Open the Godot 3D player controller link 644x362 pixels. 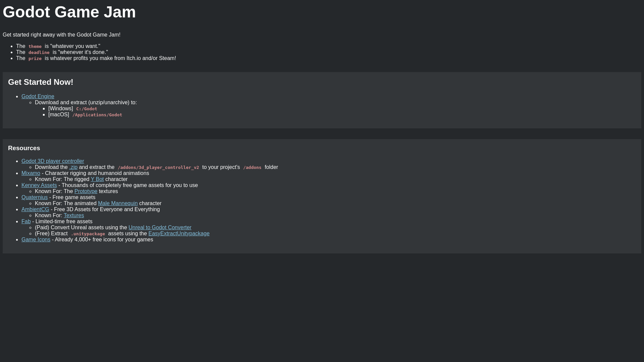point(53,161)
